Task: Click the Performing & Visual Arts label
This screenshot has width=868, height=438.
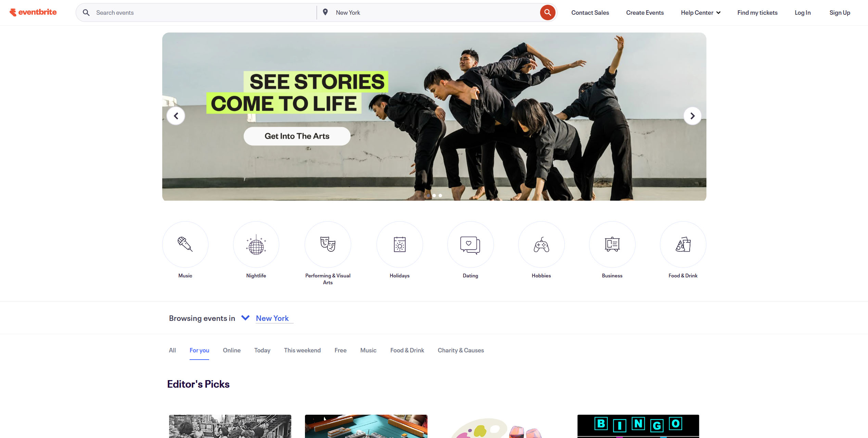Action: [328, 279]
